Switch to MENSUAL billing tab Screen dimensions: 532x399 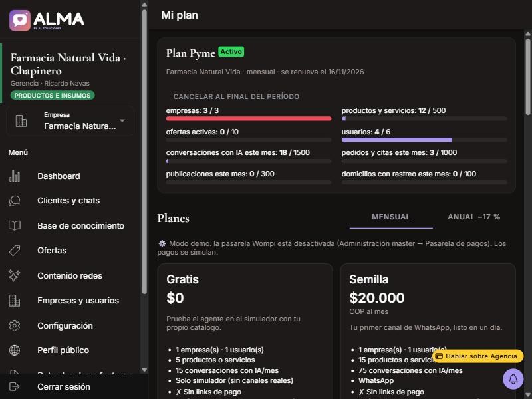tap(391, 217)
